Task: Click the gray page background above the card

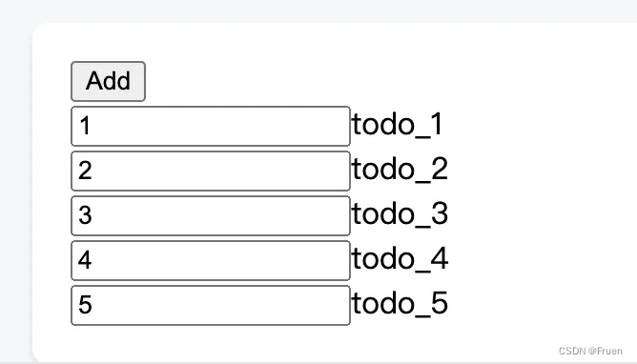Action: (x=318, y=10)
